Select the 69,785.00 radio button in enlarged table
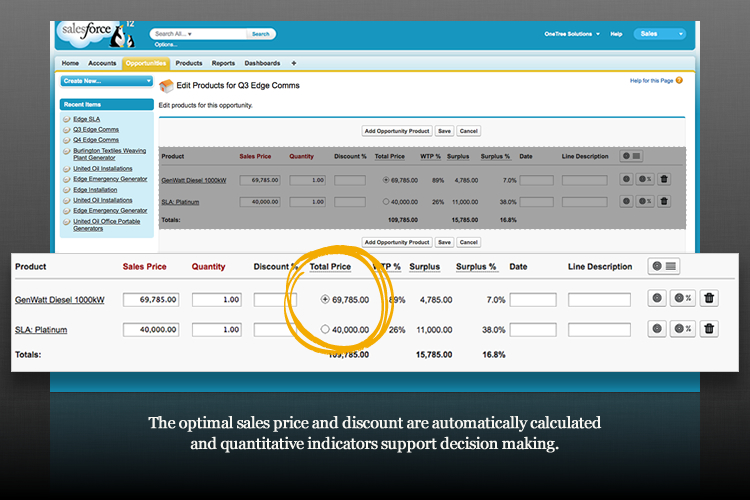Screen dimensions: 750x500 (325, 300)
